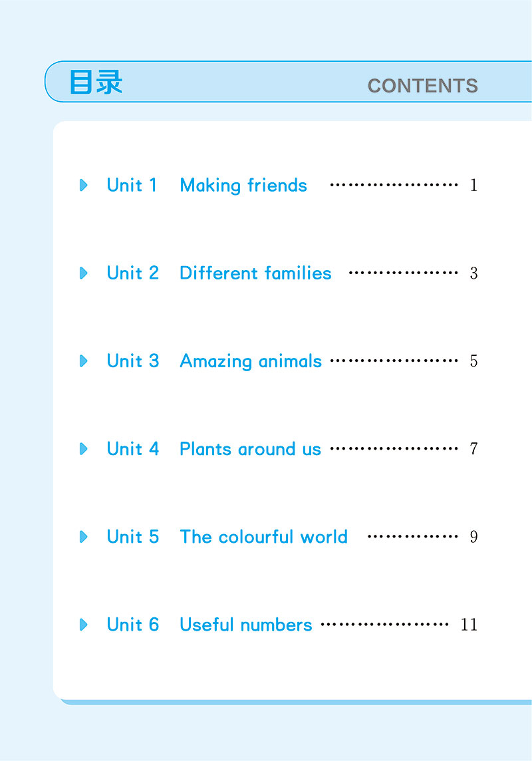Viewport: 532px width, 761px height.
Task: Click the arrow bullet beside Unit 1
Action: point(83,185)
